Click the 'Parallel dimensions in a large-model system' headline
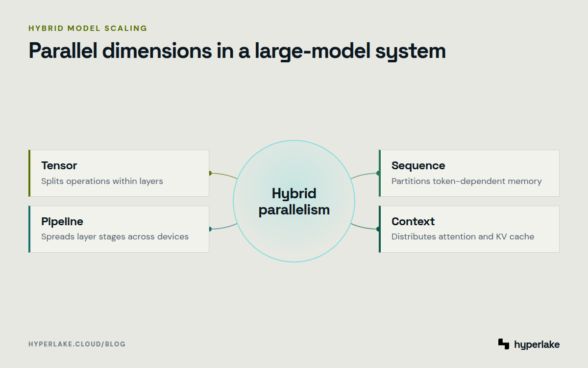 tap(237, 51)
